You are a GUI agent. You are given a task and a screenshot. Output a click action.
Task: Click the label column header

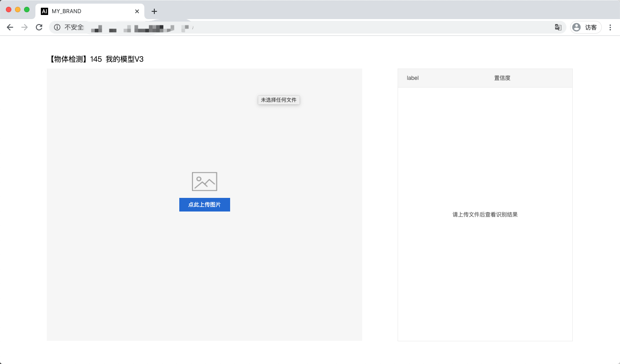(413, 78)
